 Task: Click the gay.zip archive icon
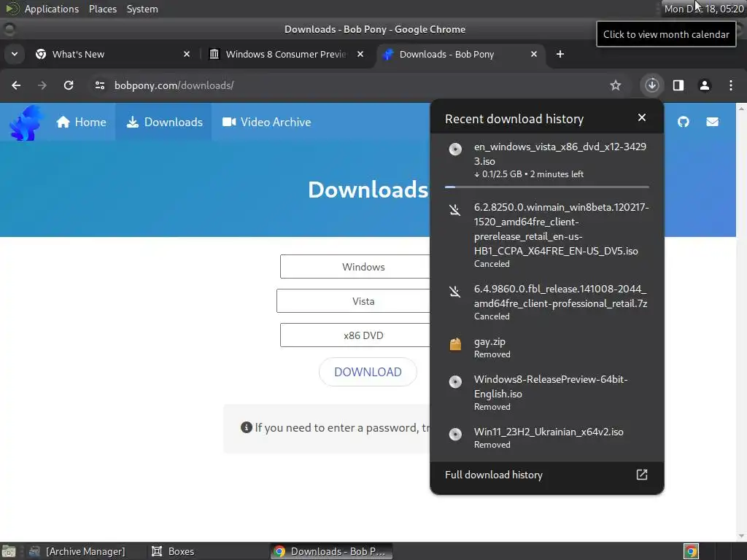[455, 344]
